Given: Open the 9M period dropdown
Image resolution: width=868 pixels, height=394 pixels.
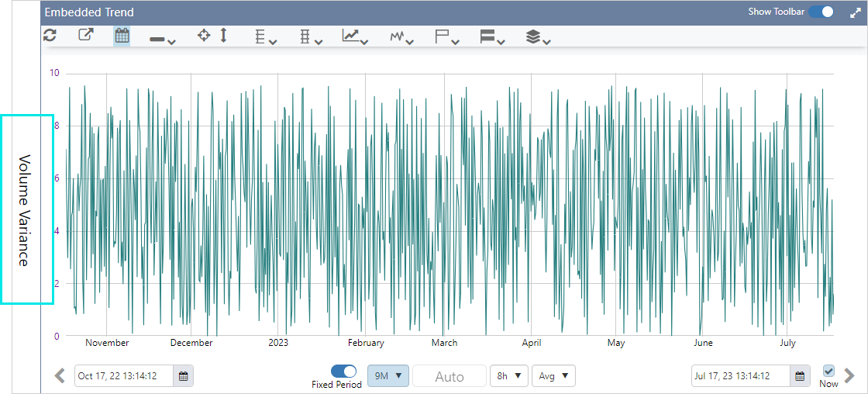Looking at the screenshot, I should tap(387, 376).
